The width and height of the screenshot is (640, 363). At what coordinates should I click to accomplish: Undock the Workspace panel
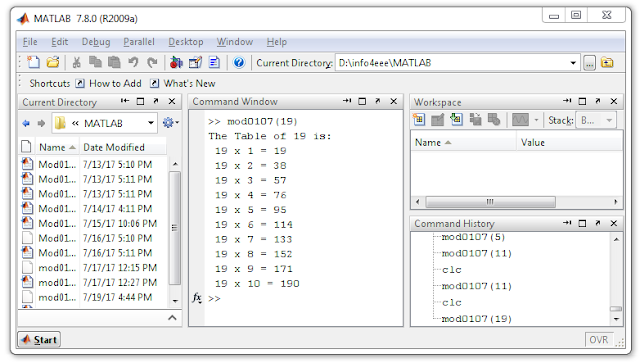(x=598, y=101)
